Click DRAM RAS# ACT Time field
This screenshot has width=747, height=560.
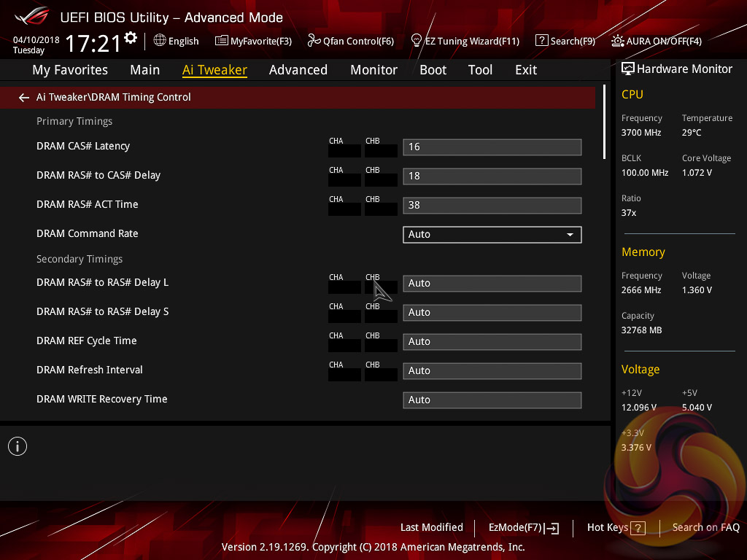tap(492, 205)
